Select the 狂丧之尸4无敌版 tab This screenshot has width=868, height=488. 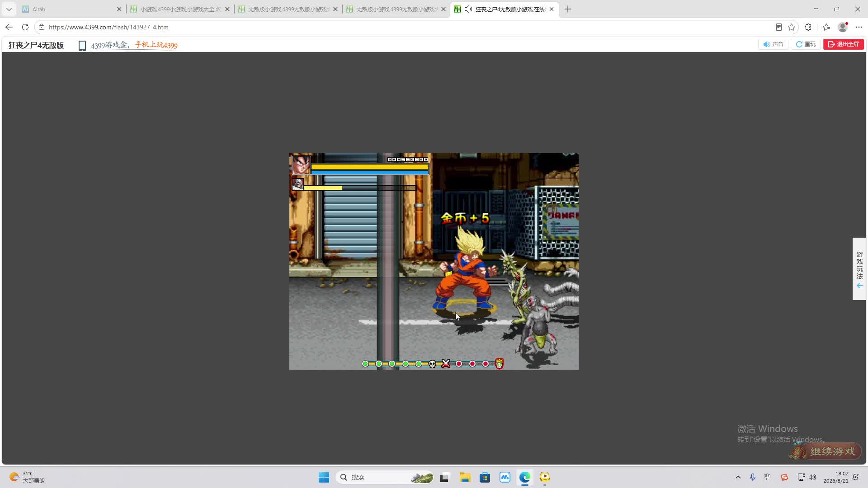point(505,9)
